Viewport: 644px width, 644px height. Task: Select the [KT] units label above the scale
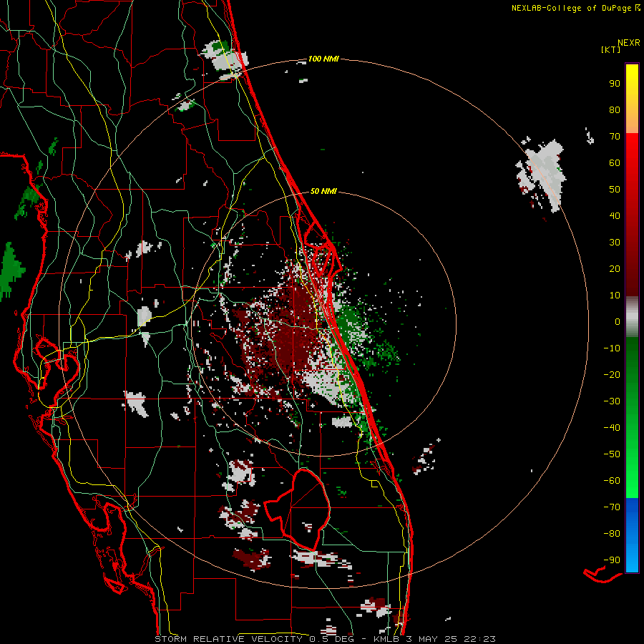610,49
